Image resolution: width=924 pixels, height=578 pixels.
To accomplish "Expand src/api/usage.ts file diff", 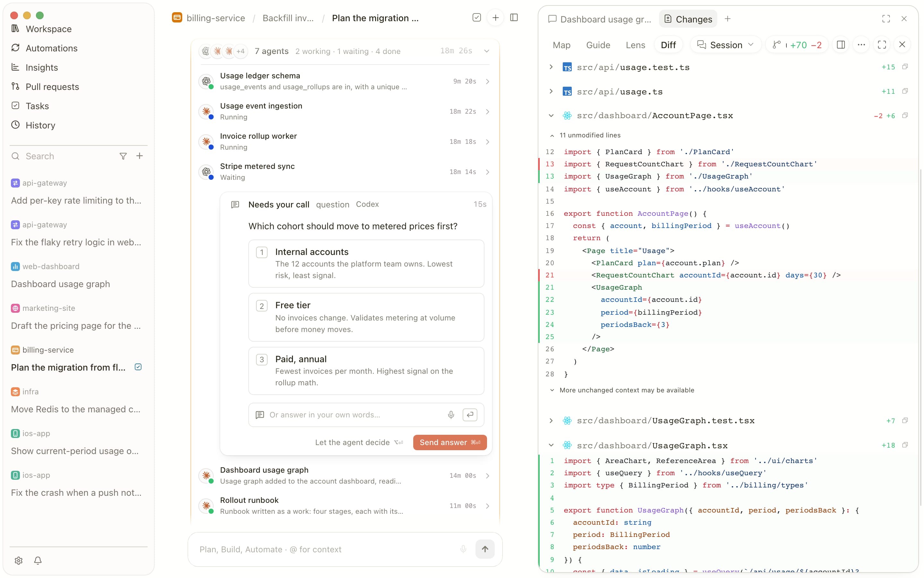I will [551, 92].
